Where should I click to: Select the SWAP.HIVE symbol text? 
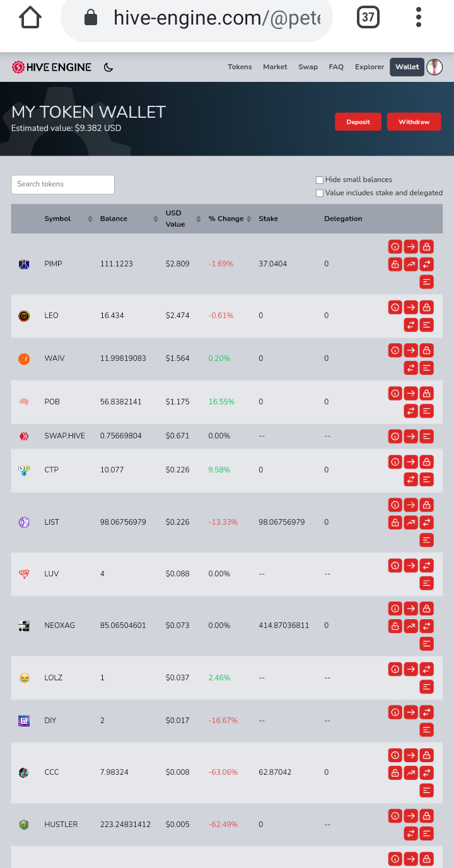tap(65, 436)
